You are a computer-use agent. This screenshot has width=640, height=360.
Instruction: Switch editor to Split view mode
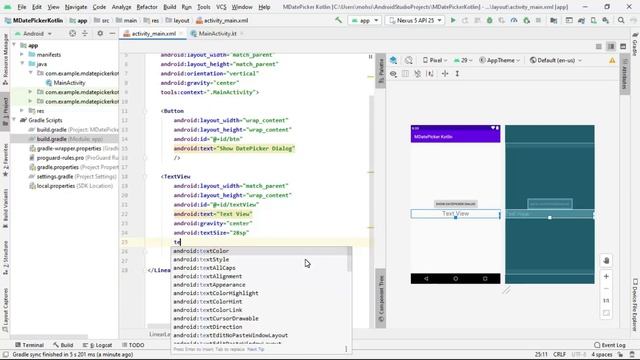pos(611,47)
